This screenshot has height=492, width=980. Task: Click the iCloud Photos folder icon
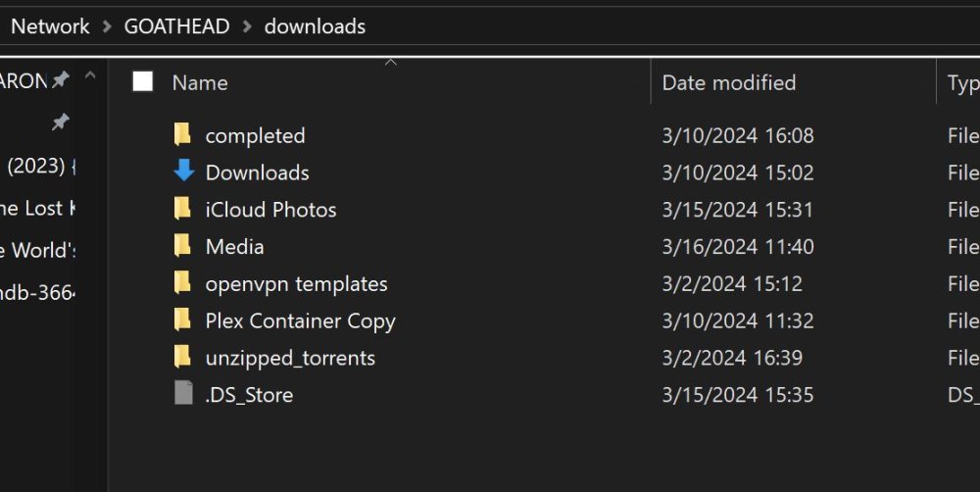(182, 209)
